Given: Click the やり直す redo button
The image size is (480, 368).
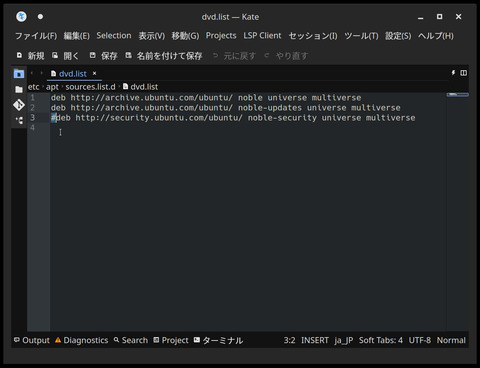Looking at the screenshot, I should 286,56.
